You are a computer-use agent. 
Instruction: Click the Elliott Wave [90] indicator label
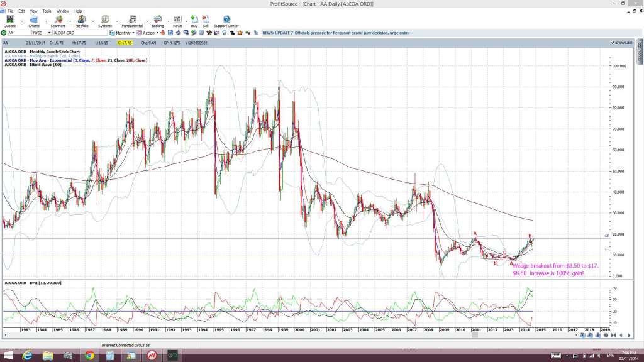[33, 65]
